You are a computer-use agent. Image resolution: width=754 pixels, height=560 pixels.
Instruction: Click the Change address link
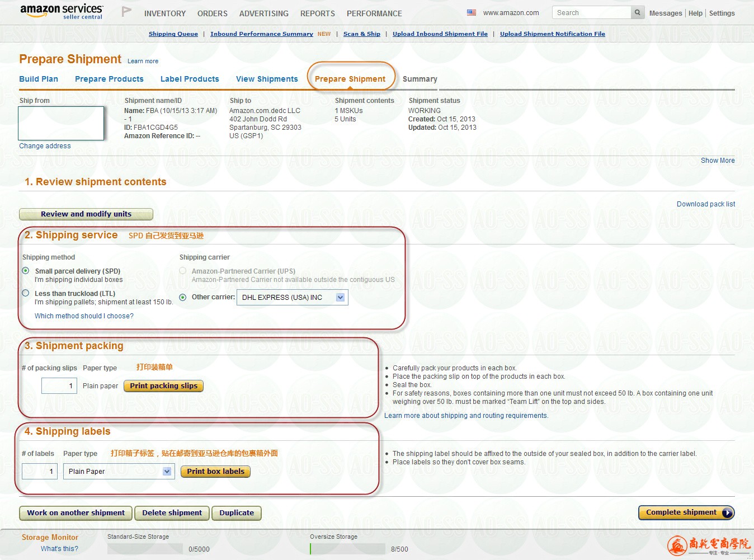coord(45,146)
